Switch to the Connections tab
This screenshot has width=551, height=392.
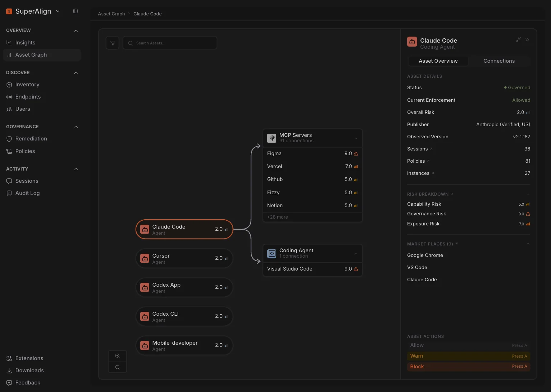coord(499,61)
